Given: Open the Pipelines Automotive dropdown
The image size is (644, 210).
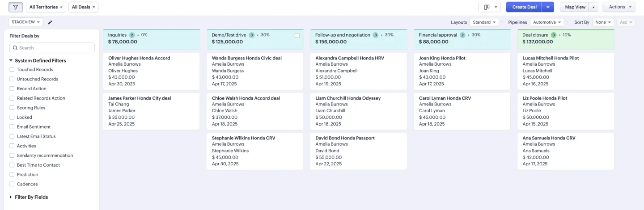Looking at the screenshot, I should [x=547, y=22].
